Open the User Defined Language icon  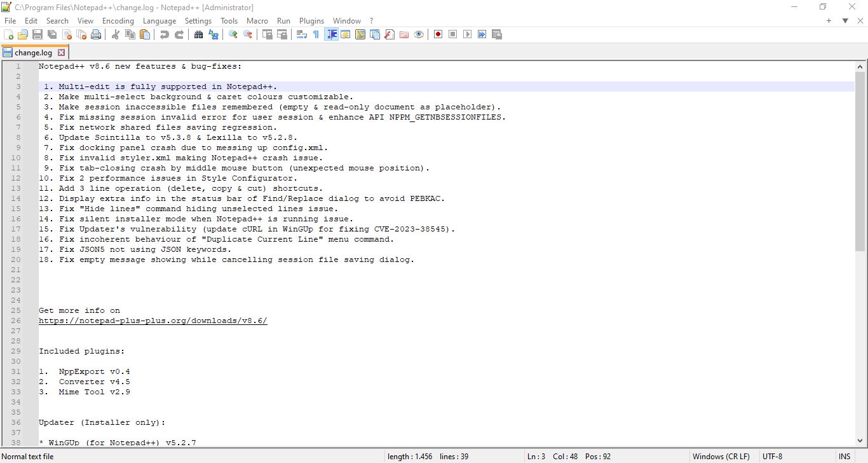346,34
